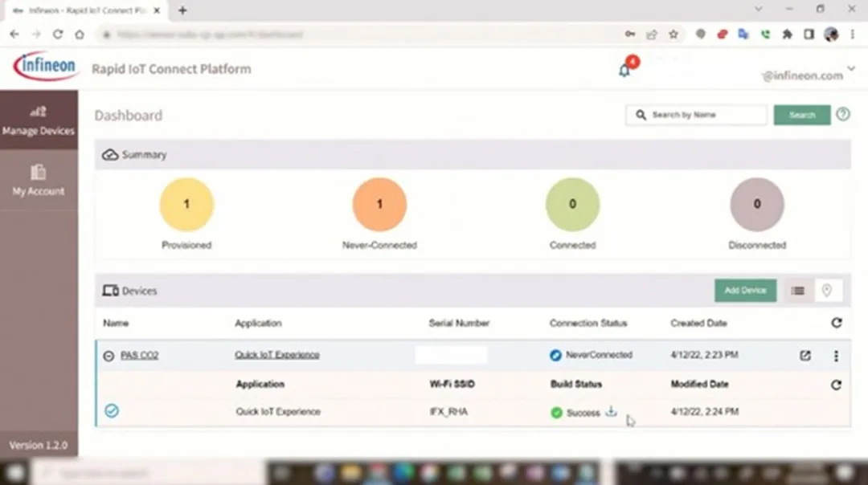Viewport: 868px width, 485px height.
Task: Open My Account in the sidebar
Action: coord(39,181)
